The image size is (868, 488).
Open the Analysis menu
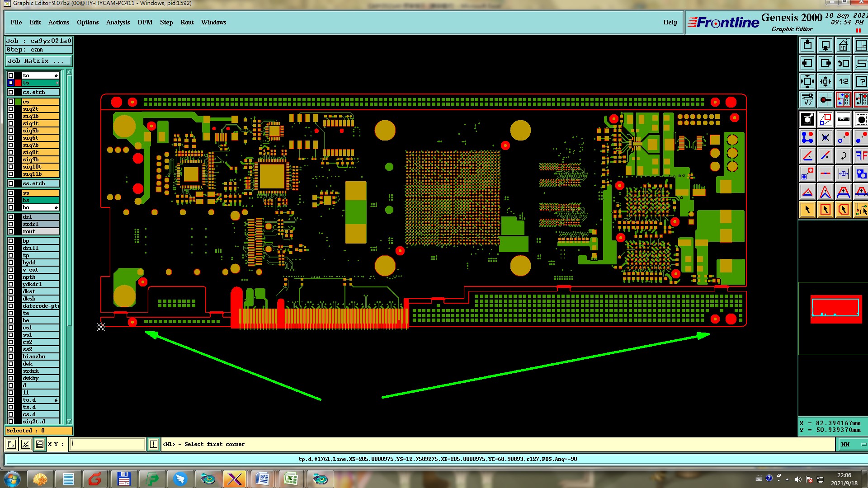[x=118, y=22]
